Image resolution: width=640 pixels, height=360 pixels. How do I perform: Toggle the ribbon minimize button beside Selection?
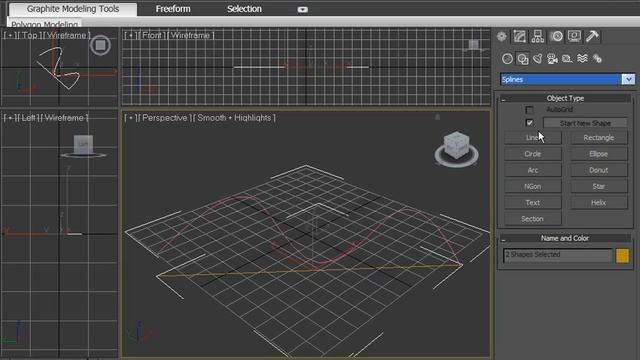pos(302,9)
